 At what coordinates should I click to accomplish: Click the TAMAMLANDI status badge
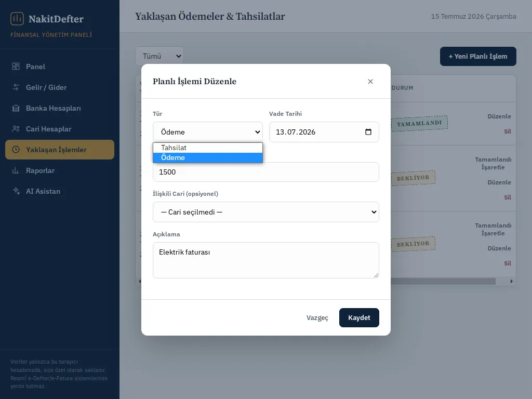pos(419,124)
